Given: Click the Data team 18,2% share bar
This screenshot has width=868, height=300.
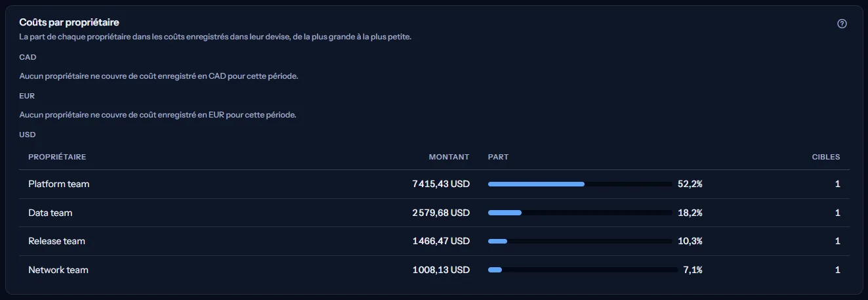Looking at the screenshot, I should pos(583,213).
